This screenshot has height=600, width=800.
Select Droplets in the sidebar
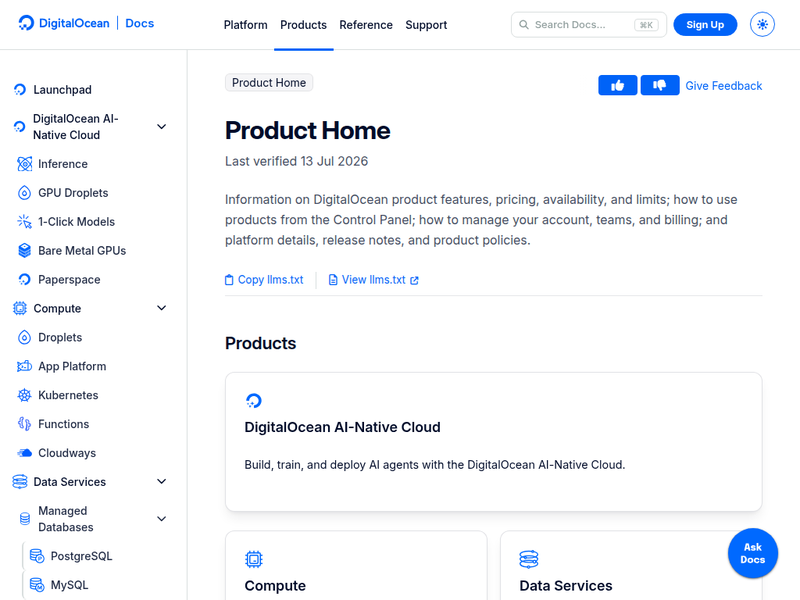60,337
